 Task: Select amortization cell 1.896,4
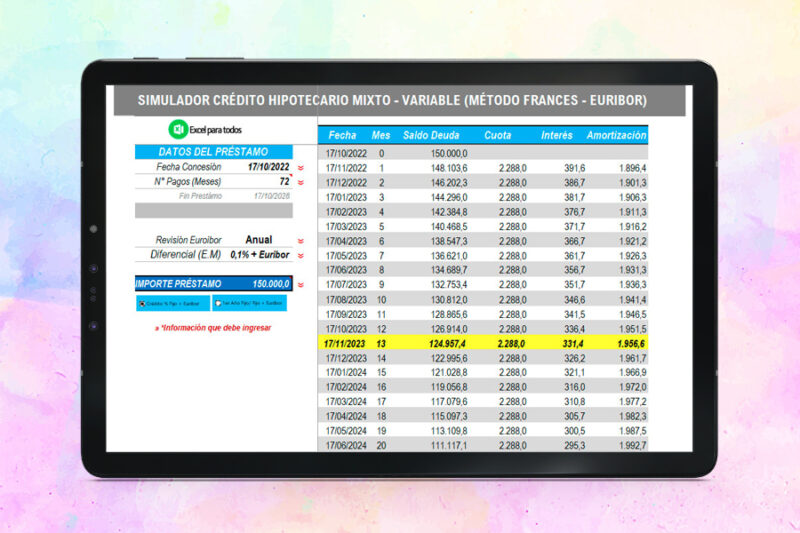(x=633, y=168)
